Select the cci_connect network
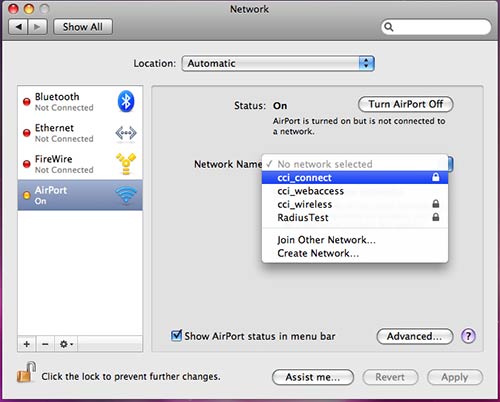Viewport: 500px width, 402px height. 355,178
